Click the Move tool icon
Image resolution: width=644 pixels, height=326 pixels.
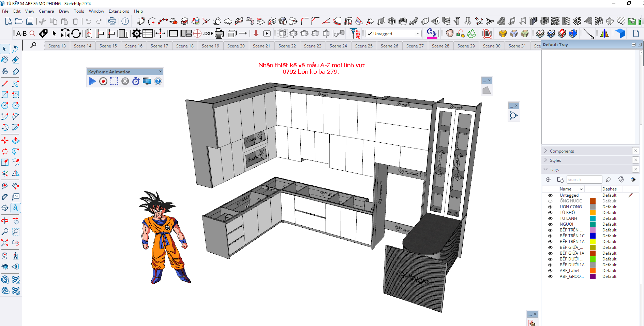5,140
